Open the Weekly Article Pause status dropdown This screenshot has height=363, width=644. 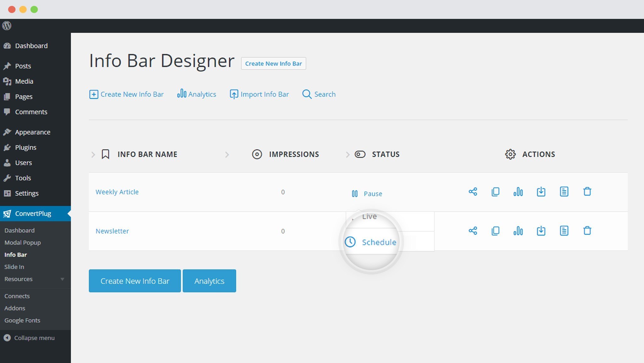point(367,194)
